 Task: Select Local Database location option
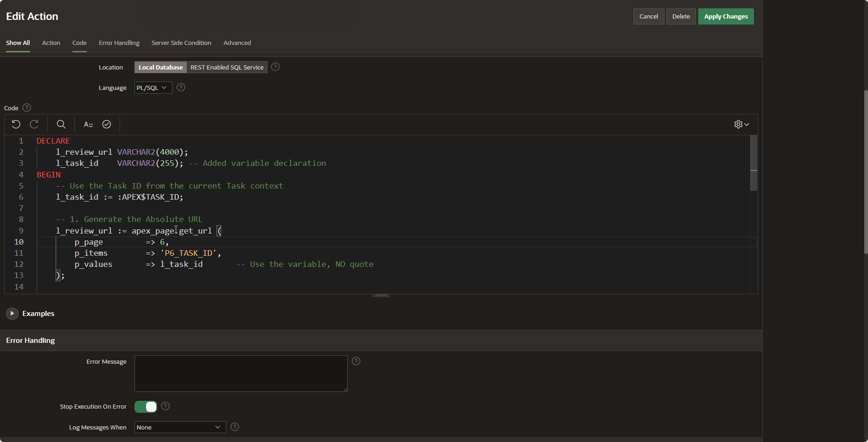click(x=160, y=68)
